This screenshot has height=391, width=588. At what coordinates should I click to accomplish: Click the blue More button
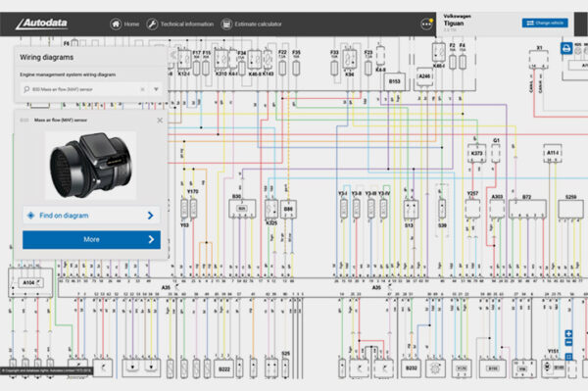(x=91, y=239)
